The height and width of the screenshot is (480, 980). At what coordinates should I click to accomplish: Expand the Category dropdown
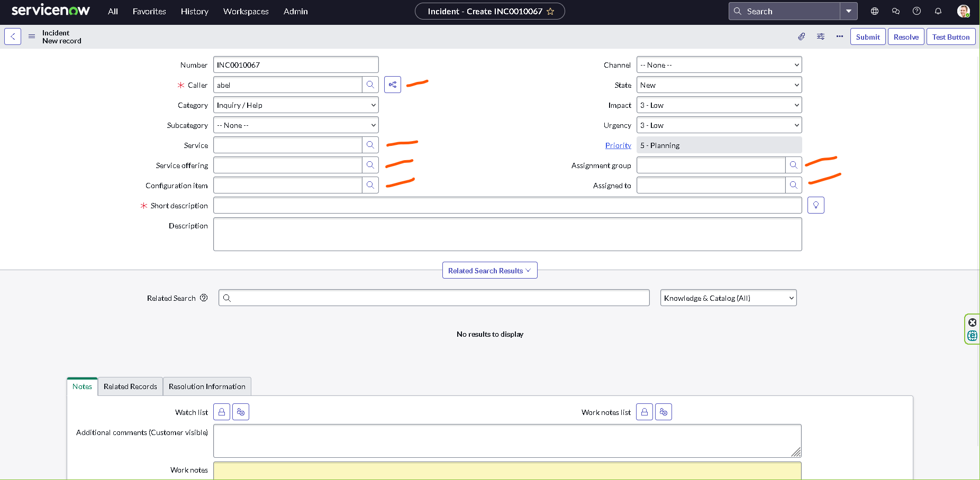296,105
